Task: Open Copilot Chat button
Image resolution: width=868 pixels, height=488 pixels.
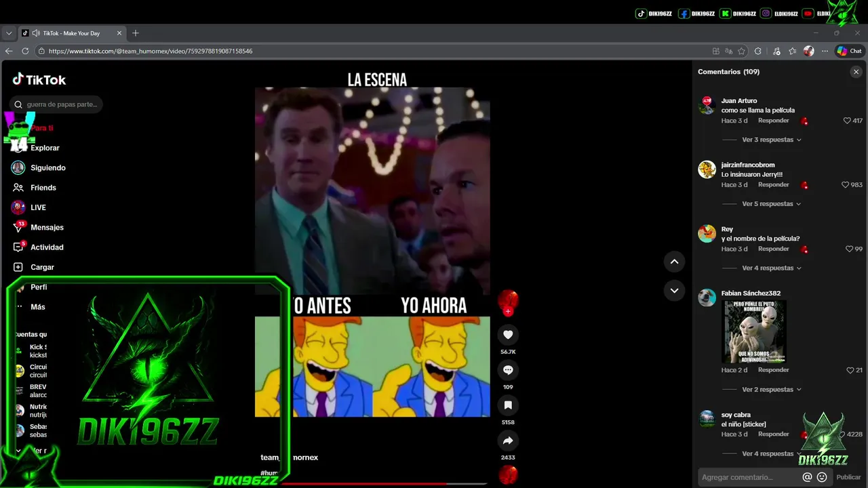Action: point(849,51)
